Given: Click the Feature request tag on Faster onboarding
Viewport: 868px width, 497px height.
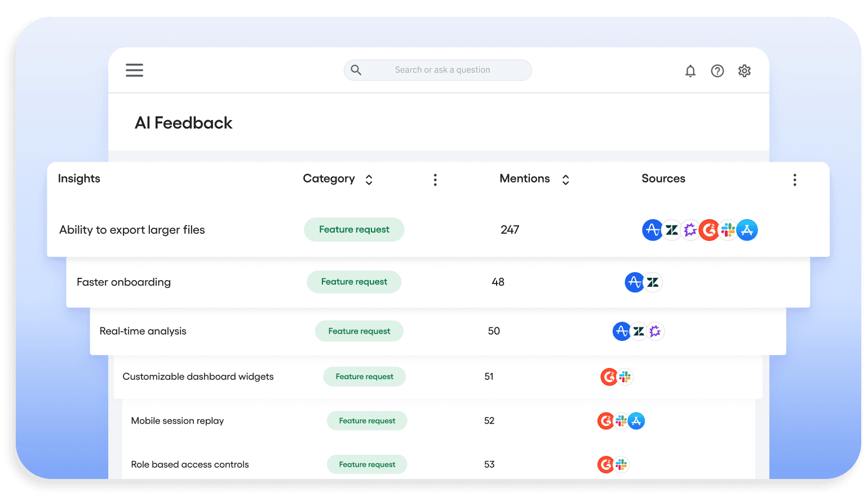Looking at the screenshot, I should [x=354, y=282].
